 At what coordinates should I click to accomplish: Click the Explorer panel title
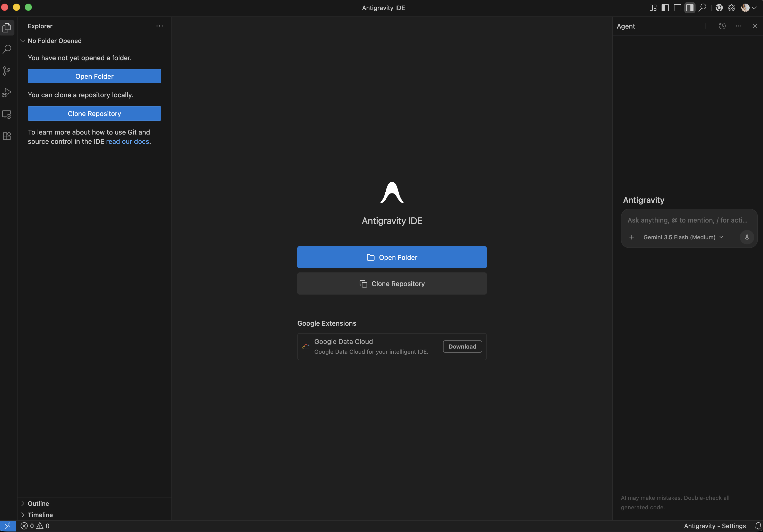click(x=40, y=26)
